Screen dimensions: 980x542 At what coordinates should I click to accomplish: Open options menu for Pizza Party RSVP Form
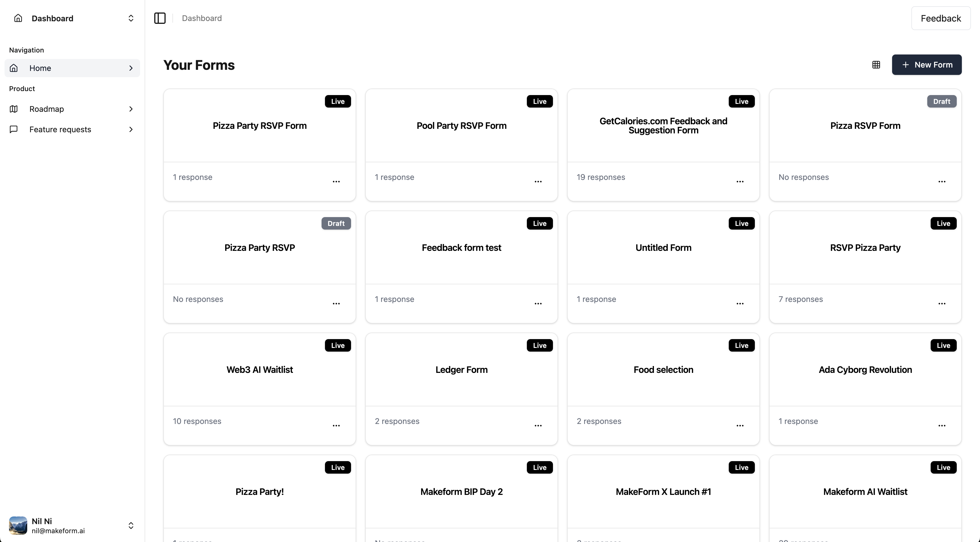[336, 182]
